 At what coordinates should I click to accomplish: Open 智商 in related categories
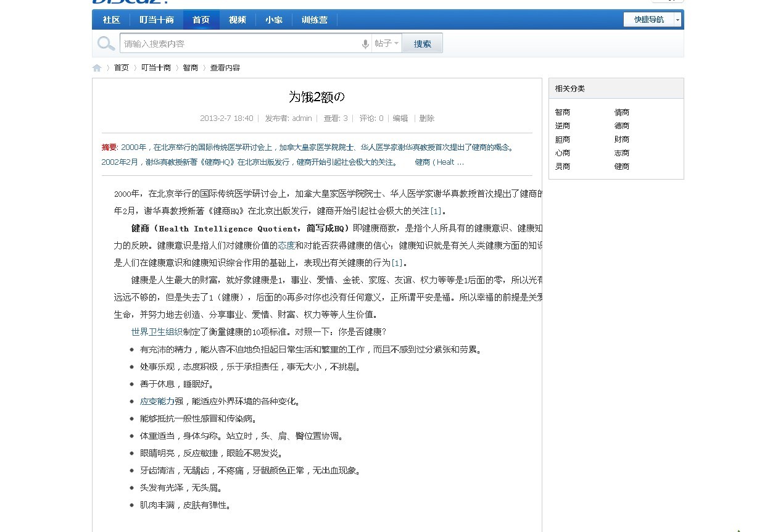tap(563, 112)
